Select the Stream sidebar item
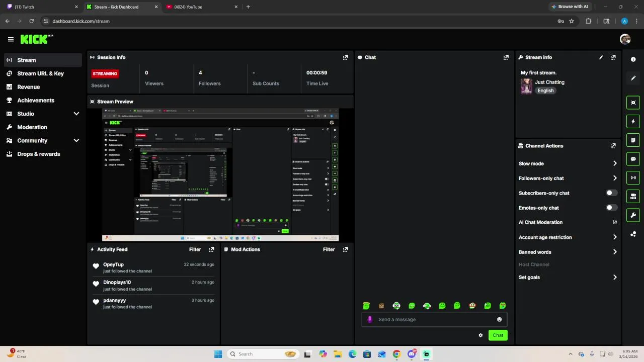 point(43,60)
